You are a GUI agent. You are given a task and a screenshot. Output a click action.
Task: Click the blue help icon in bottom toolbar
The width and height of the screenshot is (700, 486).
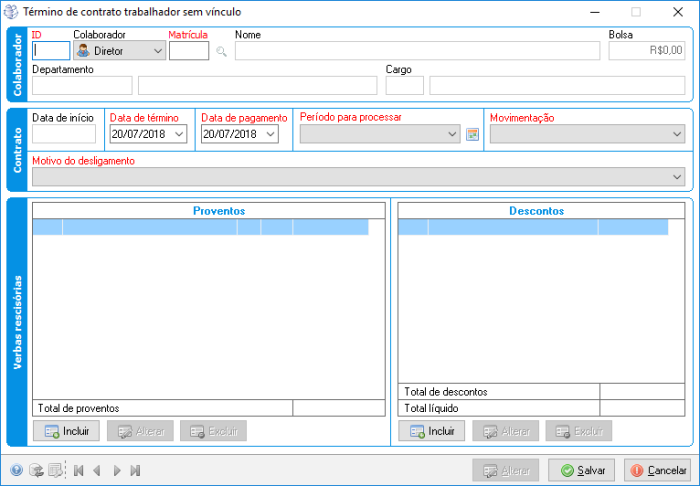(x=16, y=470)
